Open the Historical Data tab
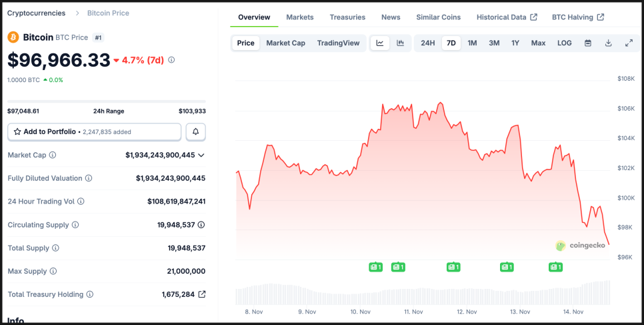This screenshot has height=325, width=644. (507, 17)
